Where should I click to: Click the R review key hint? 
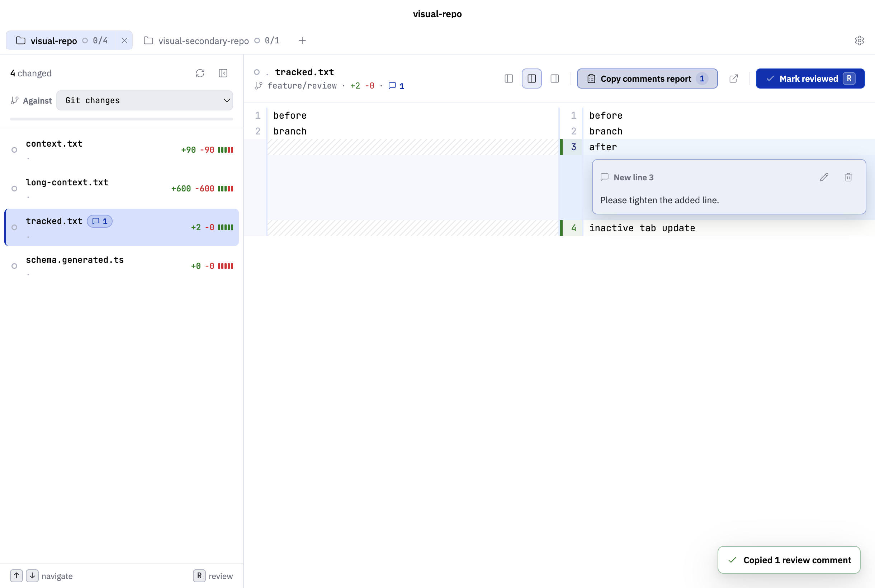[199, 575]
